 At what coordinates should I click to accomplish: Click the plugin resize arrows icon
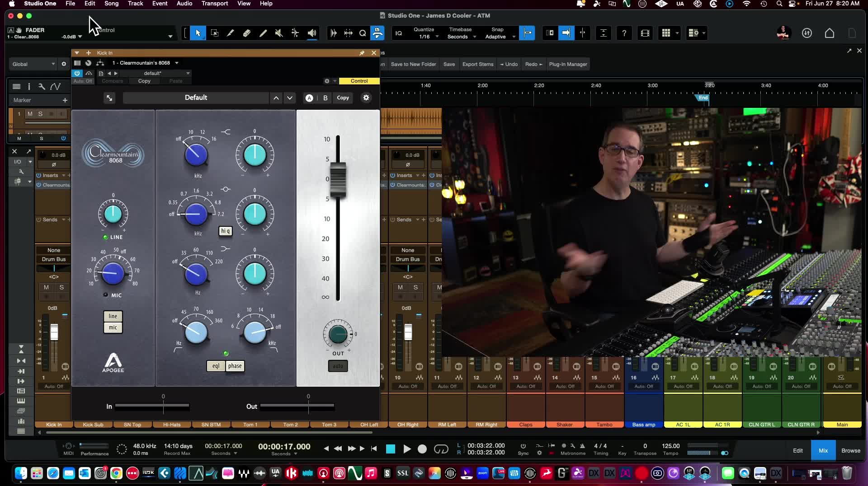(109, 98)
